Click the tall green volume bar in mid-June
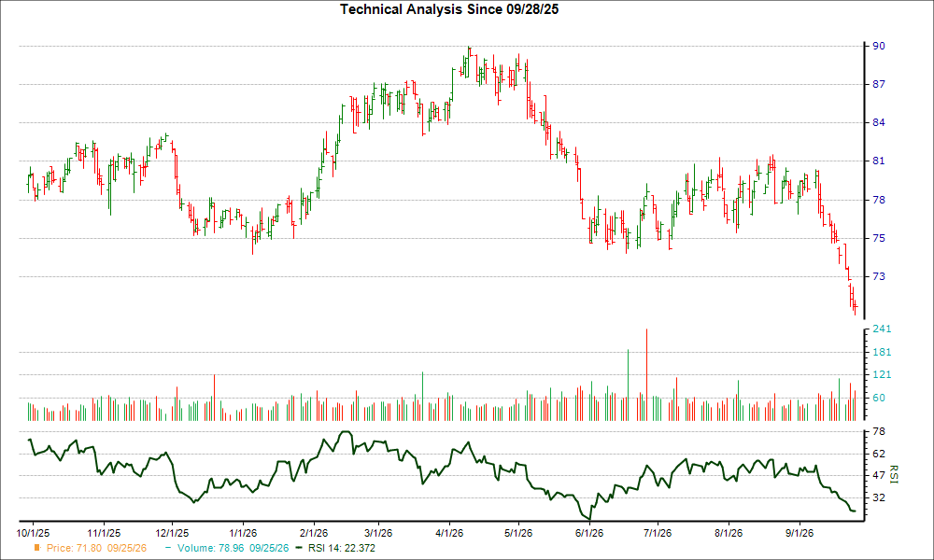934x560 pixels. 628,385
